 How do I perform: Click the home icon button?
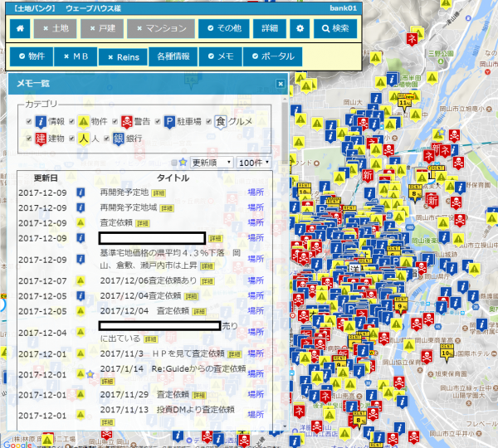point(20,28)
